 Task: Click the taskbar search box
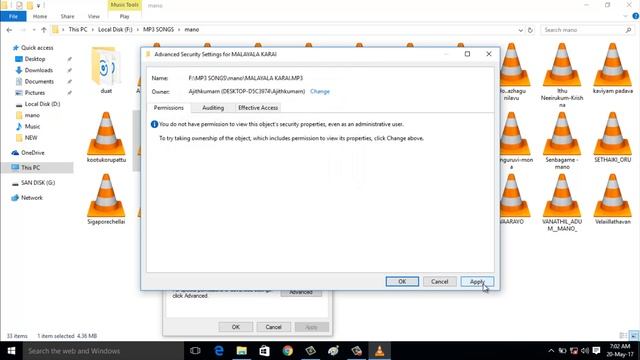(x=103, y=351)
